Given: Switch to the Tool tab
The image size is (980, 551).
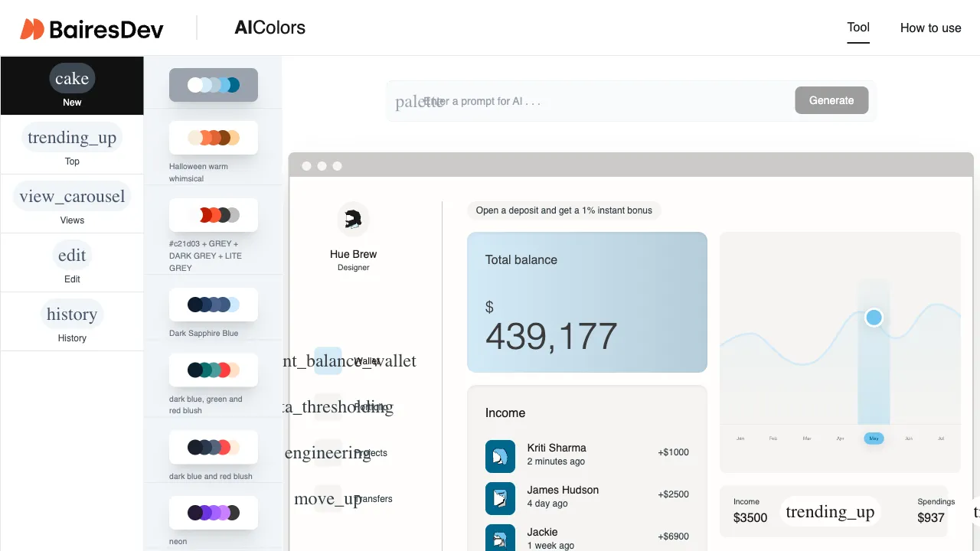Looking at the screenshot, I should pos(858,28).
